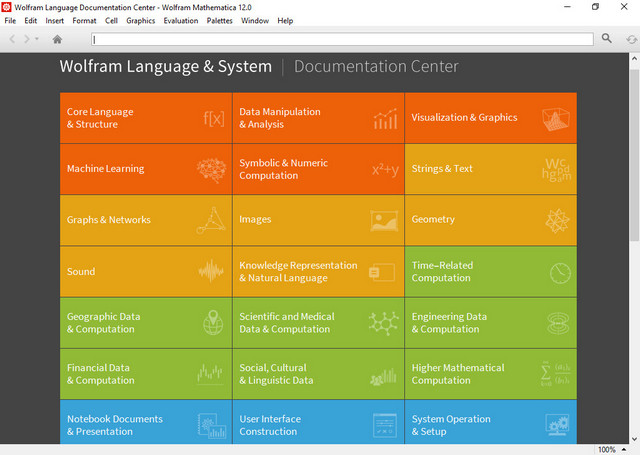The image size is (640, 455).
Task: Open the Evaluation menu
Action: coord(181,20)
